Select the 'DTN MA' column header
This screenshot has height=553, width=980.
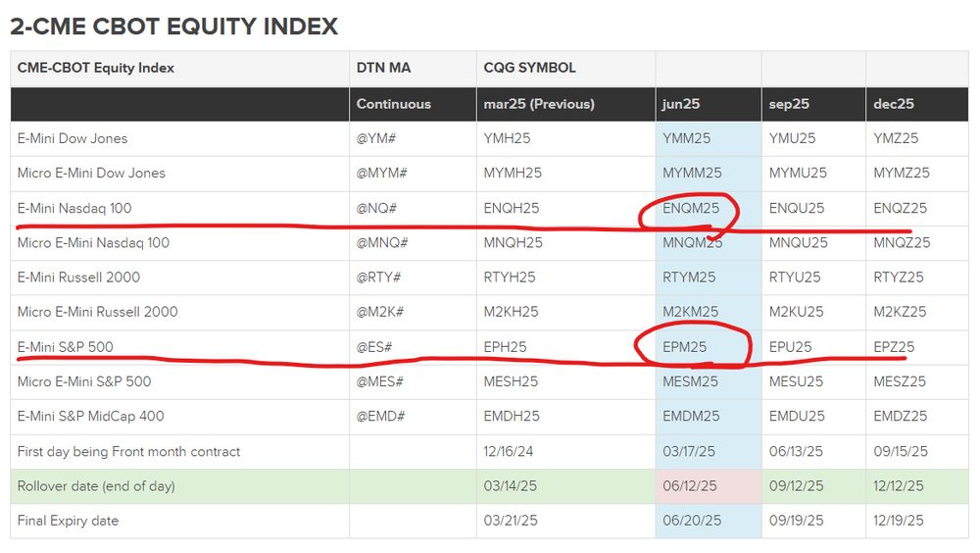point(384,68)
